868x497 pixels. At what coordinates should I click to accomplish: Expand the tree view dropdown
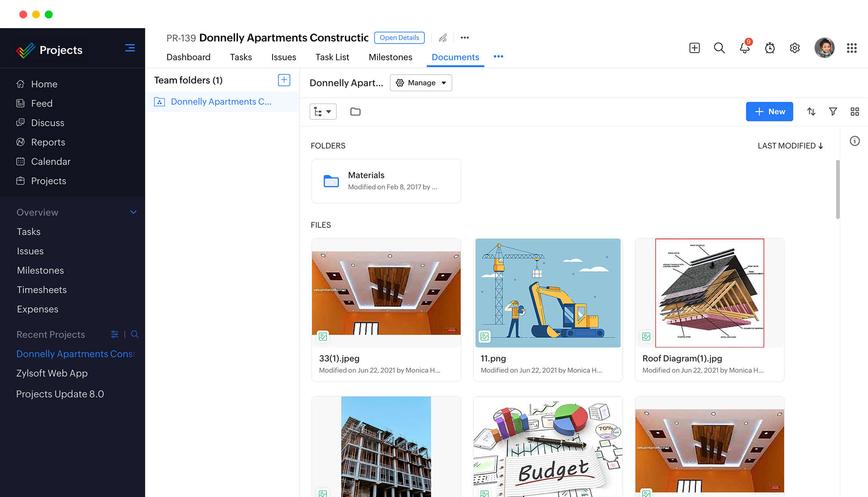(x=323, y=112)
